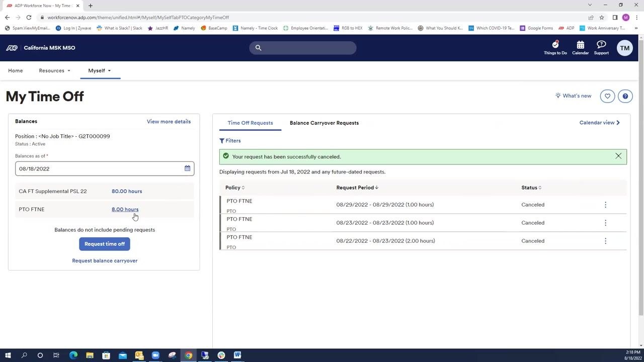This screenshot has height=362, width=644.
Task: Open Word from the taskbar
Action: tap(237, 355)
